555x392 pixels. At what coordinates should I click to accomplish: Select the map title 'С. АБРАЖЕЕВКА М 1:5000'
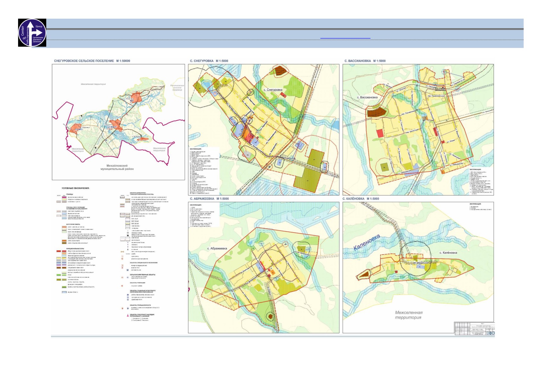coord(209,199)
